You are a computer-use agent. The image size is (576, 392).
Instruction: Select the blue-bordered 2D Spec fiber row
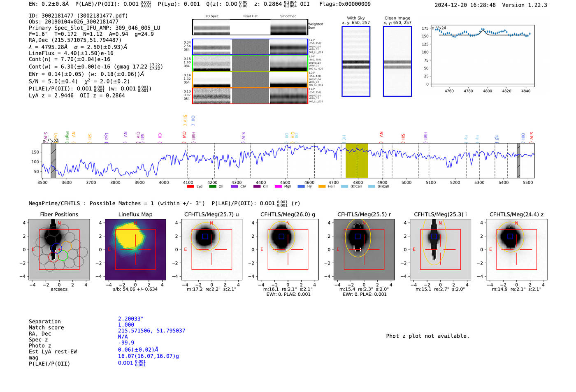tap(250, 47)
